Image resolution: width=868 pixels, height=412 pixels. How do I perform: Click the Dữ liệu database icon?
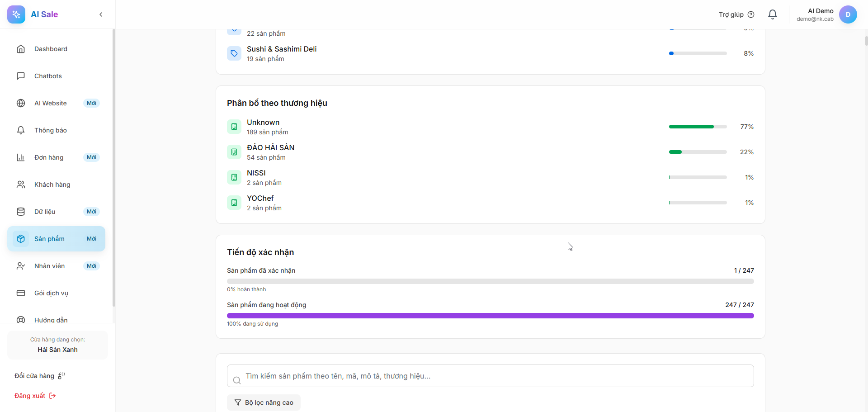[x=21, y=212]
